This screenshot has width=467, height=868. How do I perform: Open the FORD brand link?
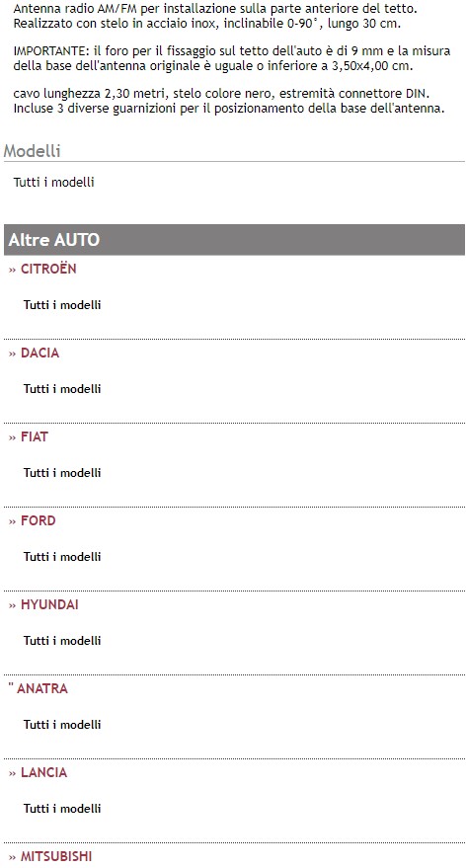[x=39, y=521]
